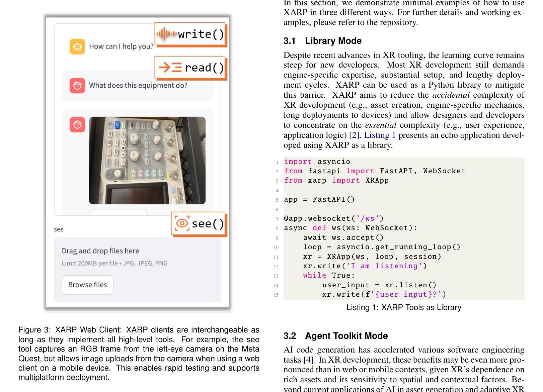This screenshot has width=543, height=392.
Task: Click code line 'while True:'
Action: tap(329, 276)
